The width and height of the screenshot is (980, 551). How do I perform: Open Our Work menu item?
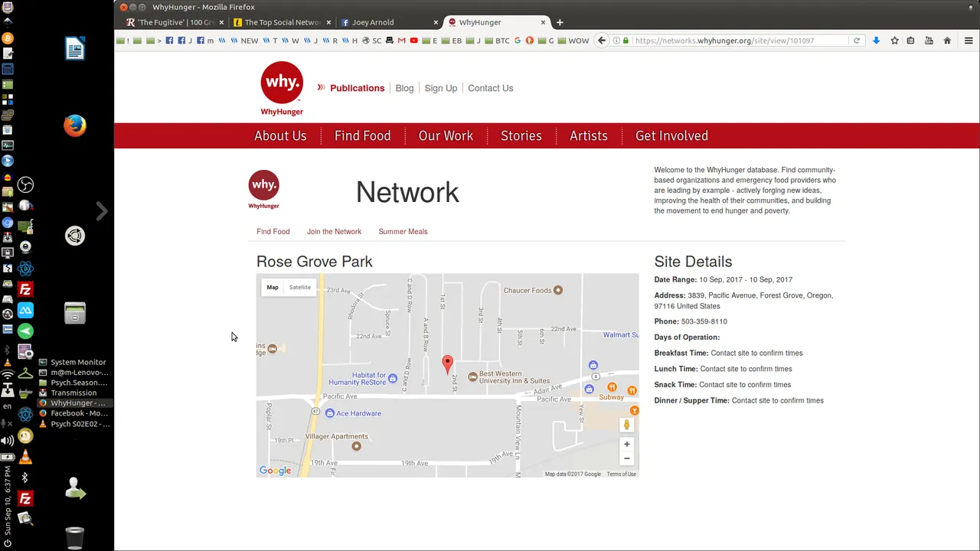point(446,135)
